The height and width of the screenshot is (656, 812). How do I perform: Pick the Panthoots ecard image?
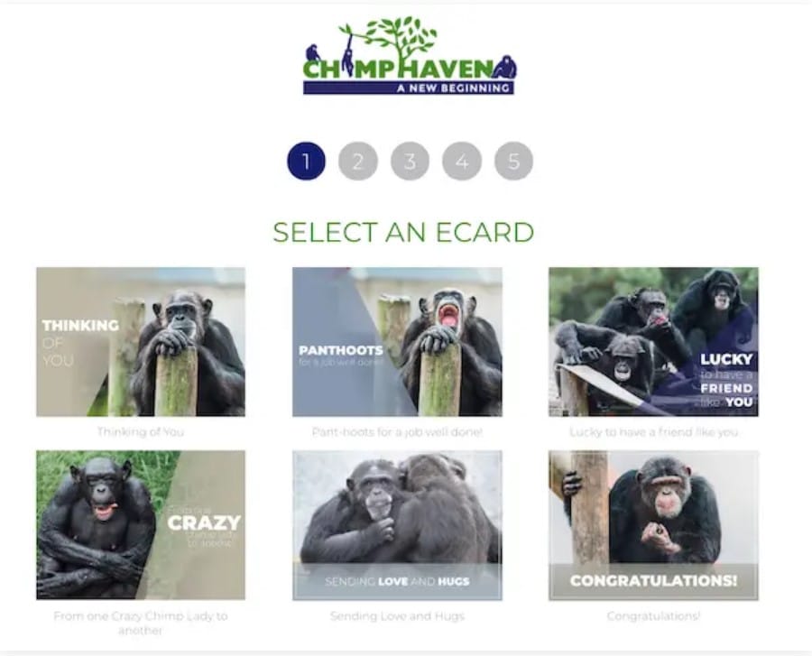coord(397,342)
